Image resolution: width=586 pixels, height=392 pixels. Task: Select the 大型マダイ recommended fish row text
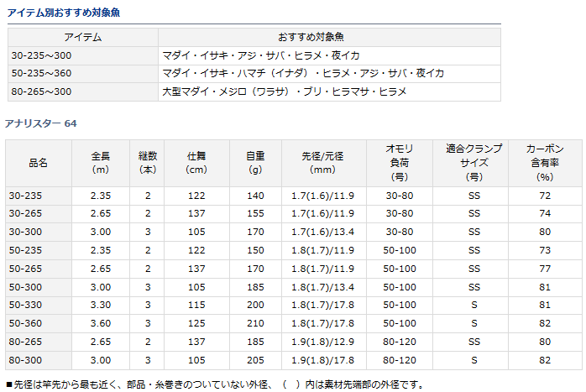point(284,91)
